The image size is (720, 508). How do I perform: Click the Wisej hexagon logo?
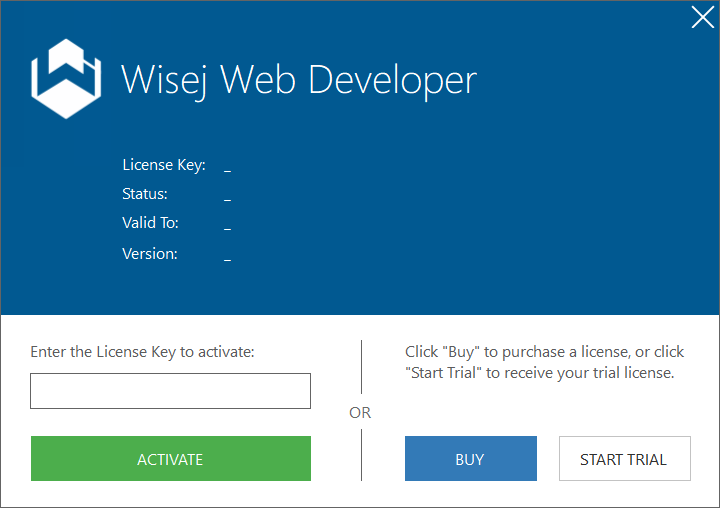click(x=66, y=79)
